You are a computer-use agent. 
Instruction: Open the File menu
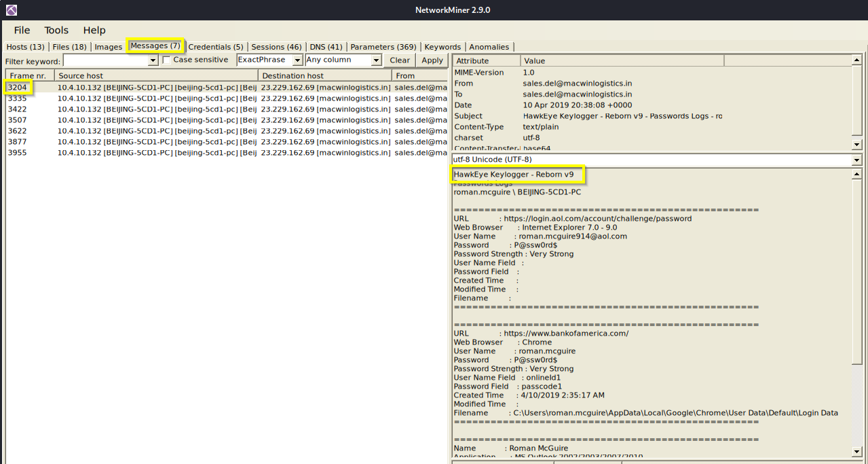22,30
